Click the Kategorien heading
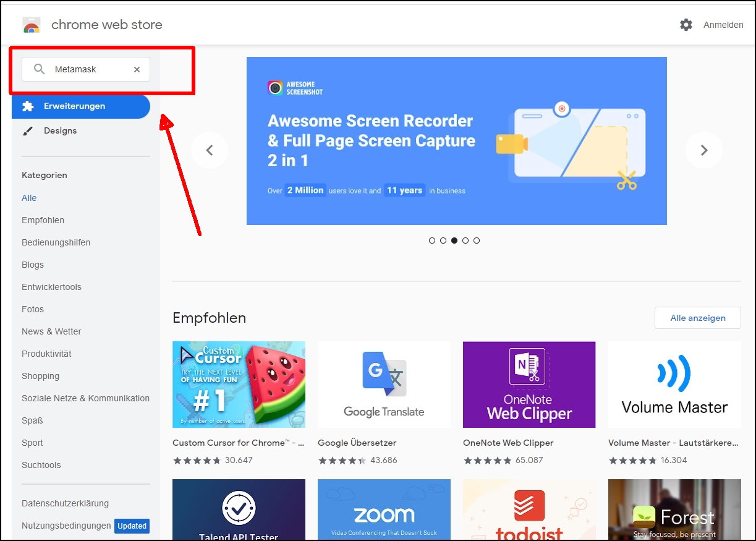Screen dimensions: 756x541 pyautogui.click(x=45, y=175)
